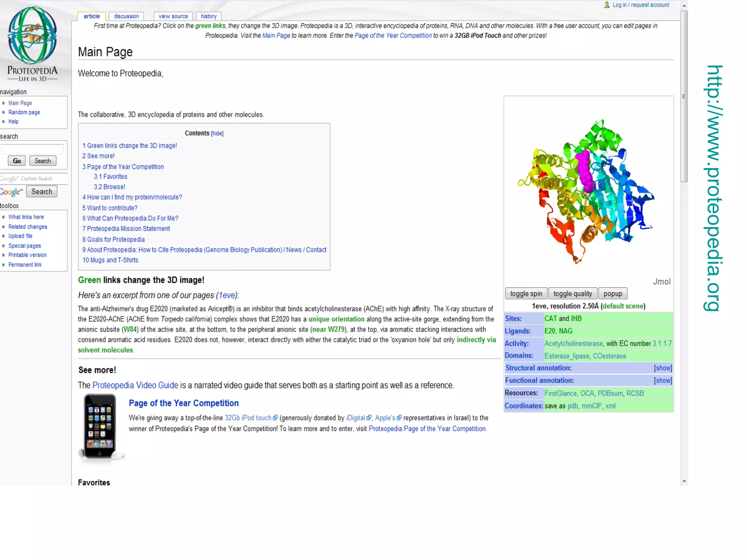747x560 pixels.
Task: Open the history tab
Action: (x=209, y=16)
